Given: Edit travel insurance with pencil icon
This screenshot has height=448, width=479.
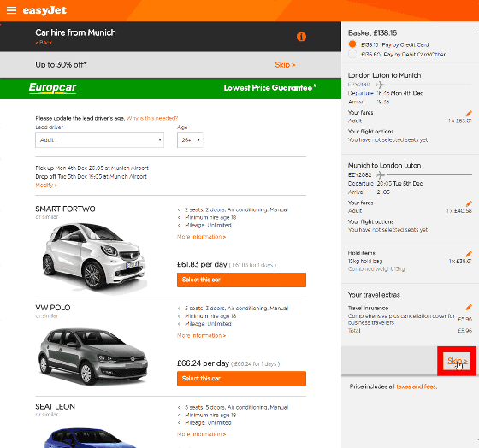Looking at the screenshot, I should click(469, 307).
